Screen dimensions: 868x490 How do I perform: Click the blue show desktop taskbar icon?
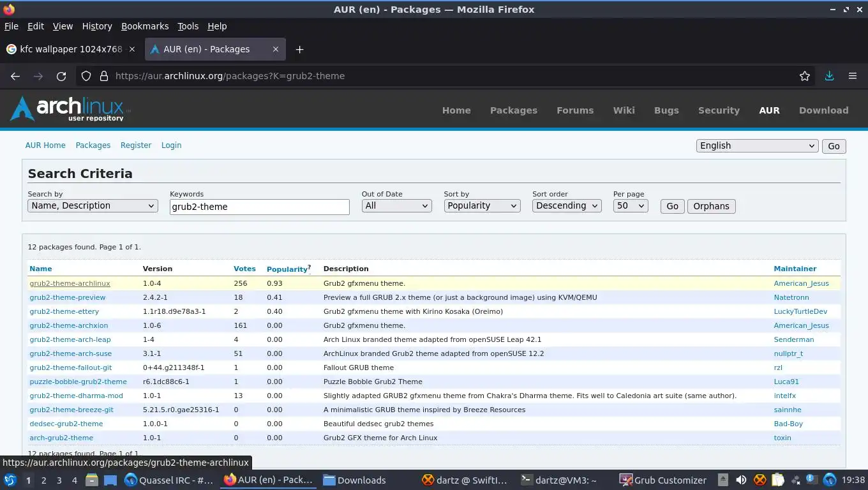110,480
